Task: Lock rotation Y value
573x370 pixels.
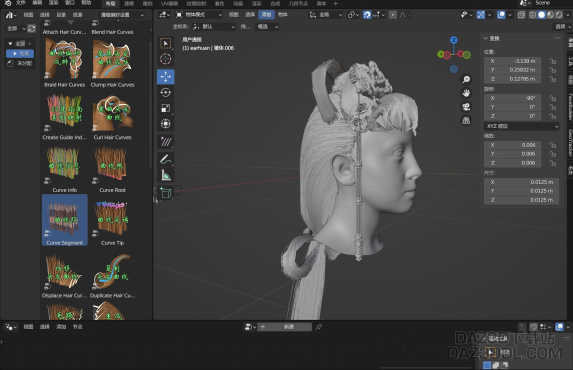Action: point(552,107)
